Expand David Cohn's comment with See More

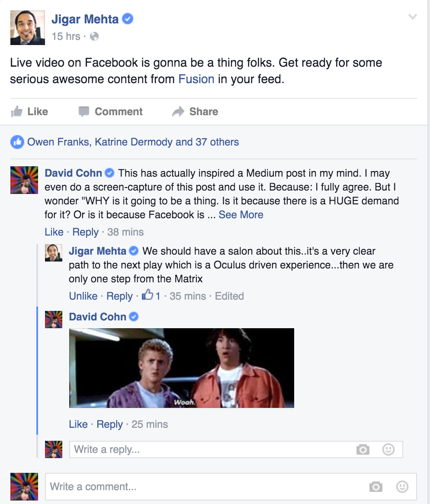(x=241, y=215)
